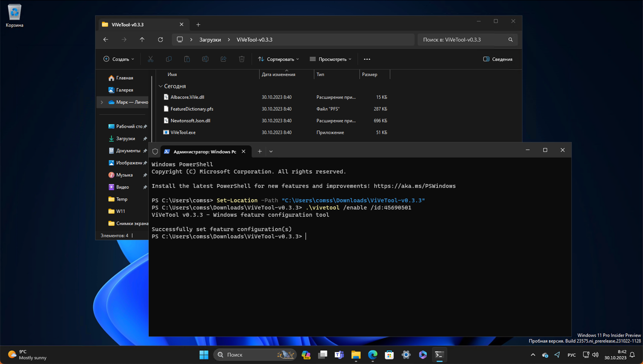Image resolution: width=643 pixels, height=364 pixels.
Task: Collapse the Today group
Action: tap(161, 86)
